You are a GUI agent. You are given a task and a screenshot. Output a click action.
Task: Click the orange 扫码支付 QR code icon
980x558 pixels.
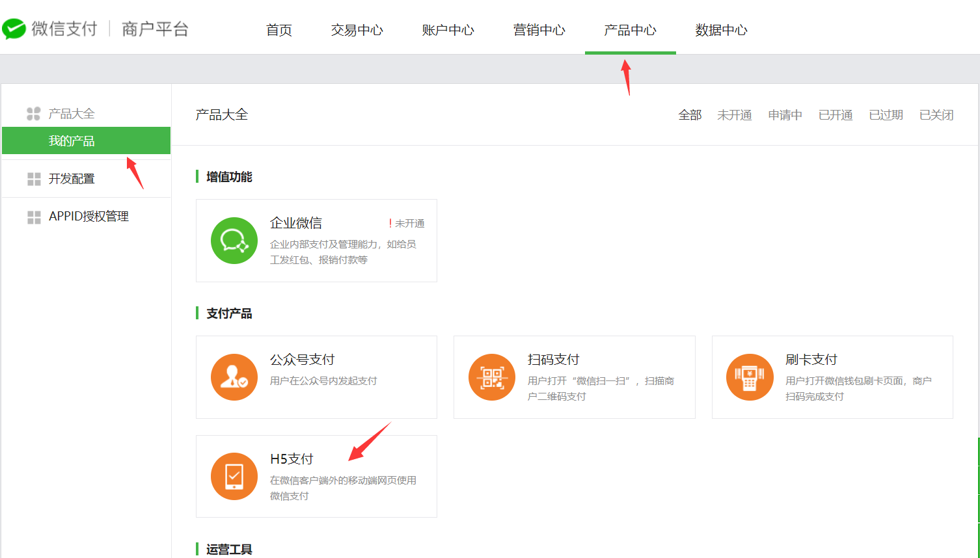[492, 377]
